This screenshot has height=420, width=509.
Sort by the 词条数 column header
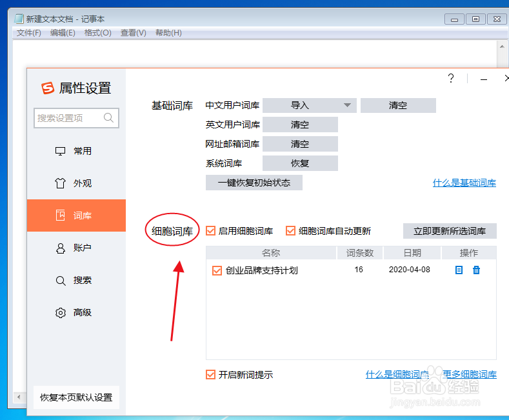click(x=360, y=252)
